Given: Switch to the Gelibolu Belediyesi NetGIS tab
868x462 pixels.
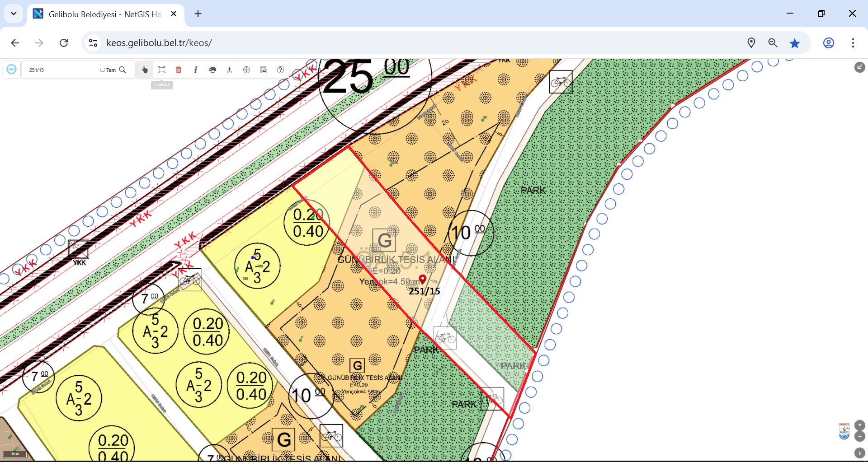Looking at the screenshot, I should coord(106,14).
